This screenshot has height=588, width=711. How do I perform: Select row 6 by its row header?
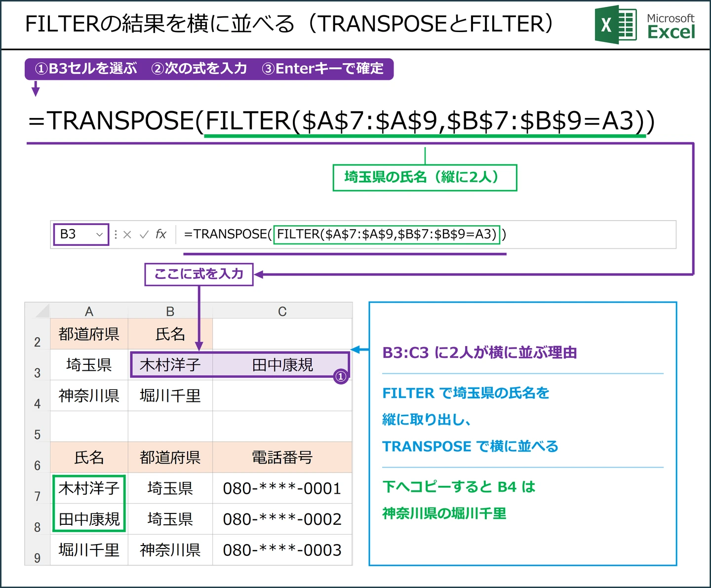[38, 458]
